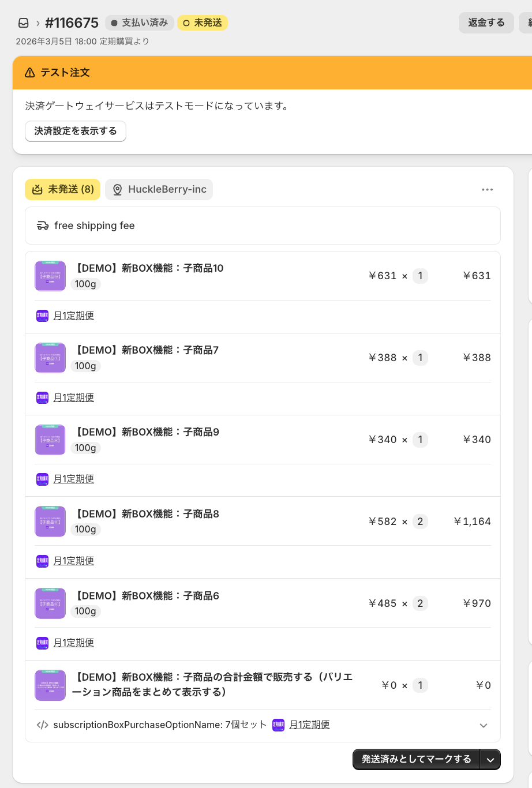Open dropdown arrow next to 発送済みとしてマークする
The width and height of the screenshot is (532, 788).
pyautogui.click(x=490, y=760)
